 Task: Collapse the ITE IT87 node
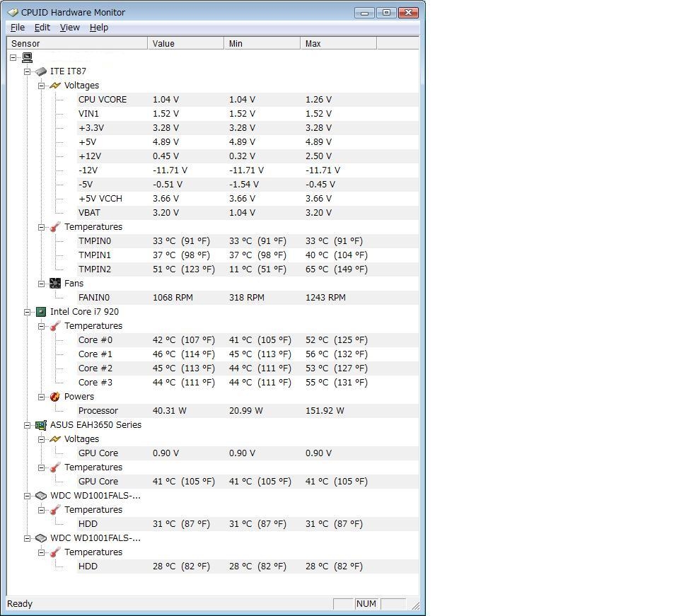[27, 71]
